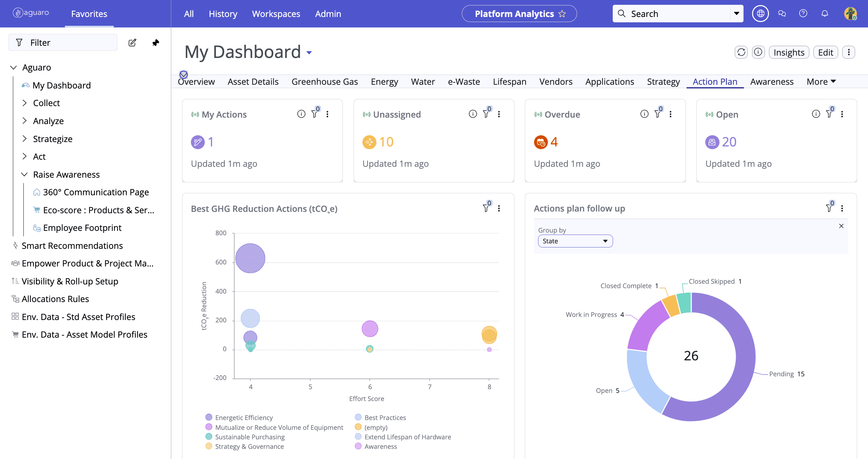868x459 pixels.
Task: Switch to the Greenhouse Gas tab
Action: coord(324,82)
